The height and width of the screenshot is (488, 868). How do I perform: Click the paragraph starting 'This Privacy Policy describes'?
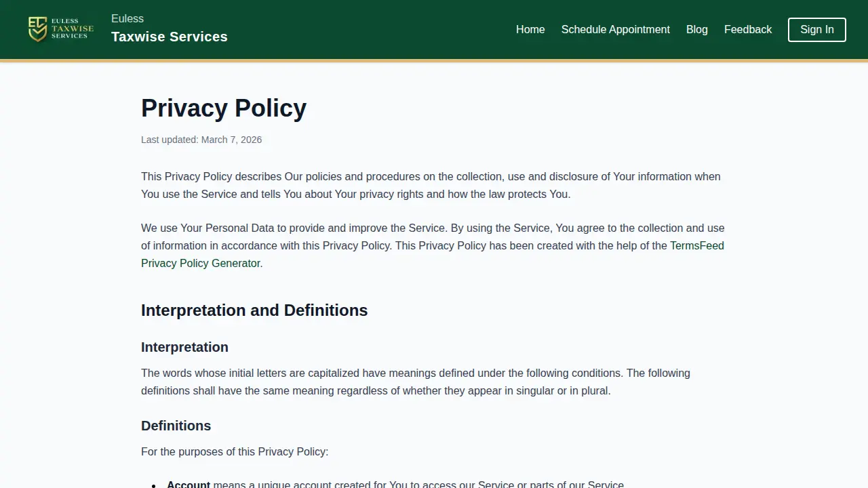coord(434,185)
